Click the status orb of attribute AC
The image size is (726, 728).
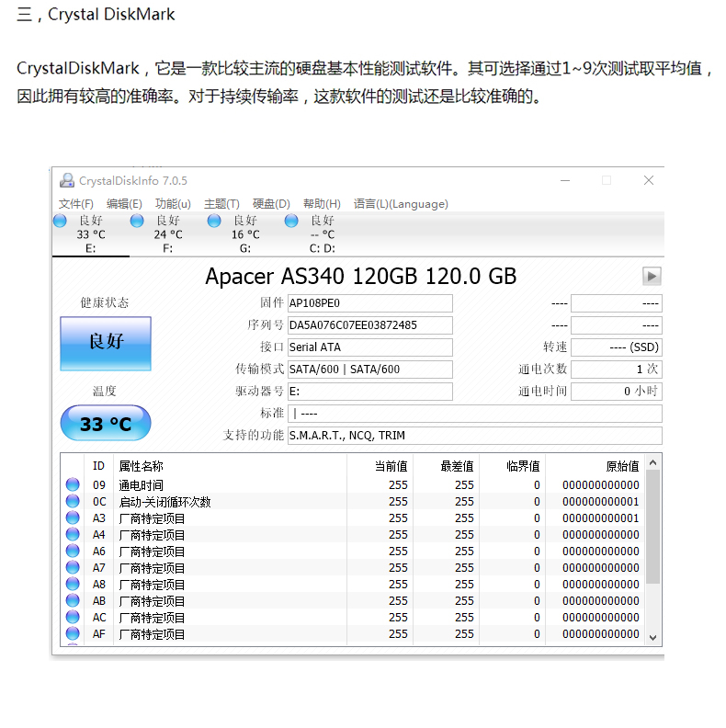pos(73,617)
